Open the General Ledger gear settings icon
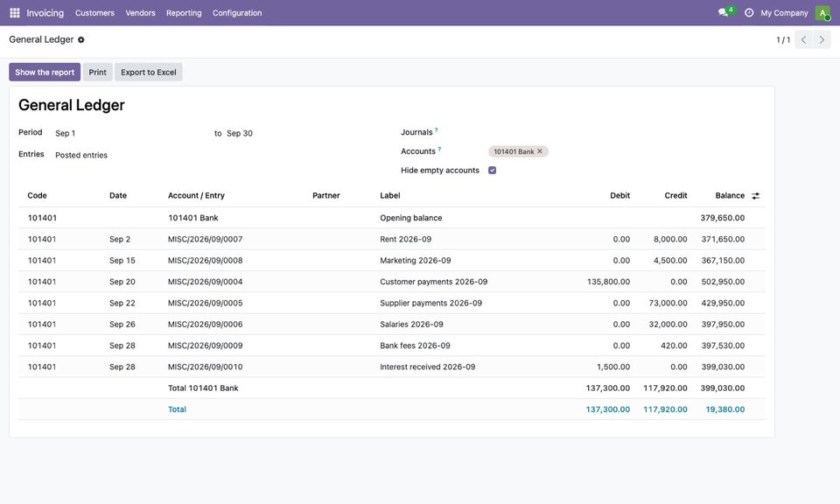The width and height of the screenshot is (840, 504). click(80, 39)
